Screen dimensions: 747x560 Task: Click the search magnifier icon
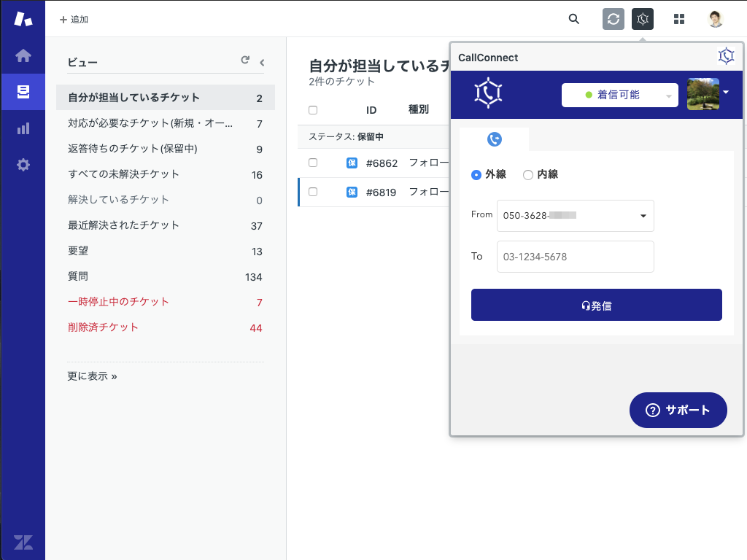(574, 19)
